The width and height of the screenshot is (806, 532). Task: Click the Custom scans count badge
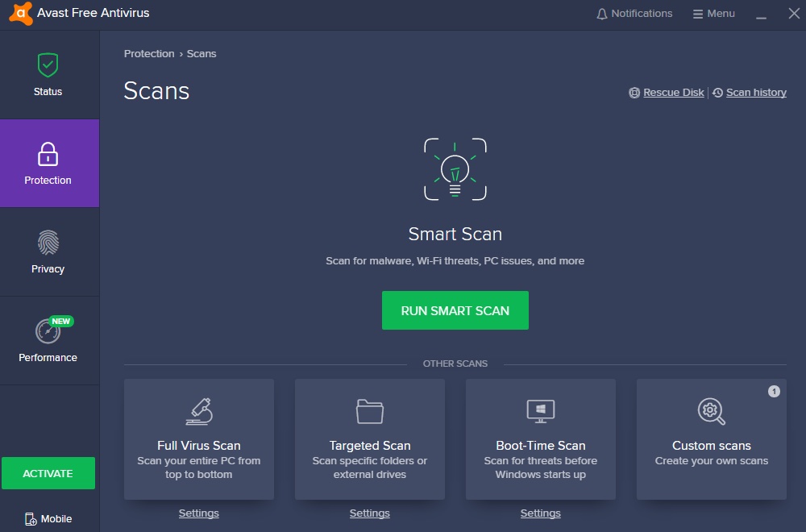tap(774, 392)
